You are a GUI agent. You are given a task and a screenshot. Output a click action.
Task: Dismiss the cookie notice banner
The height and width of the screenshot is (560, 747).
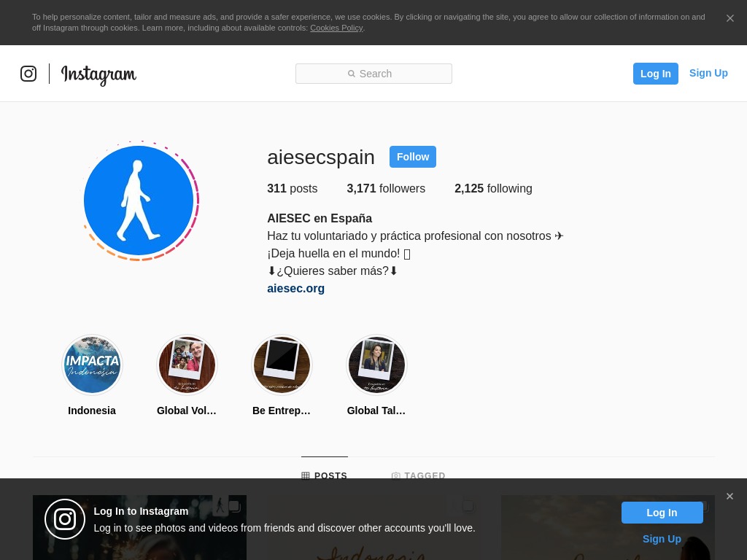(x=729, y=18)
